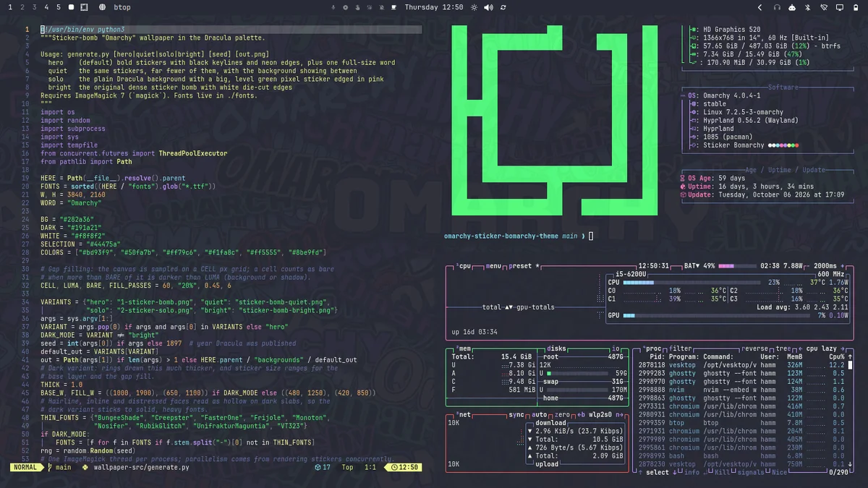Click Nice in btop proc footer
The image size is (868, 488).
(779, 472)
